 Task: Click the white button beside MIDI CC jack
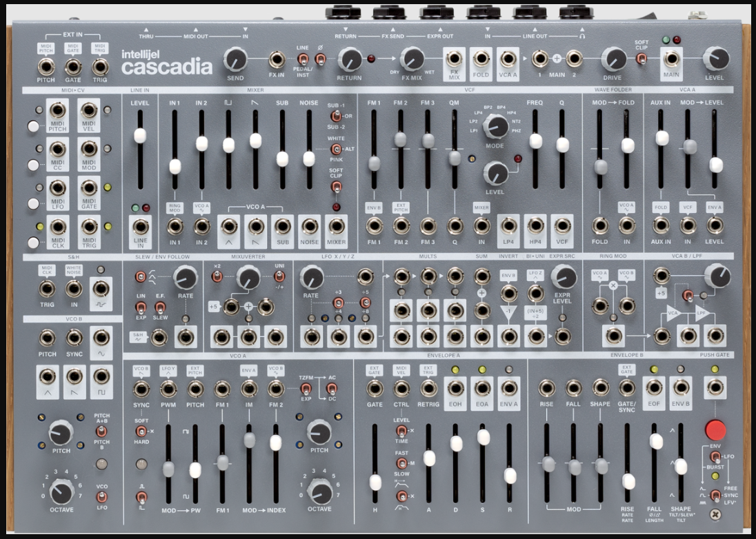(x=33, y=165)
